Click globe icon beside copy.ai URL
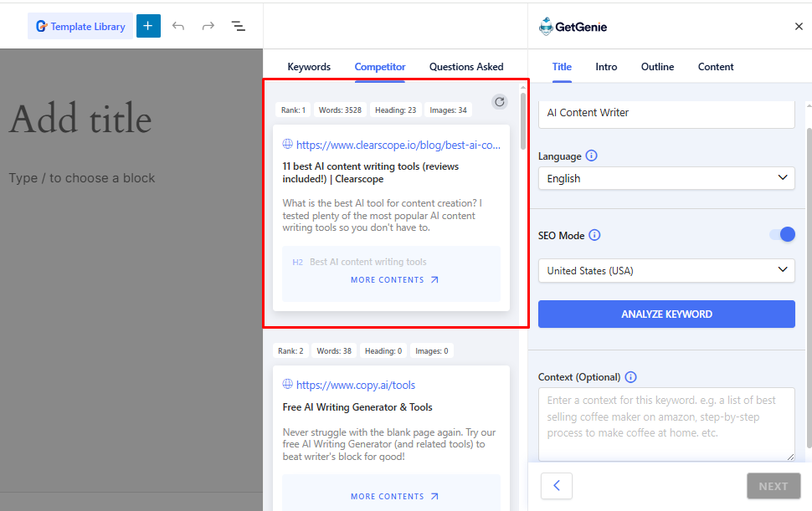Screen dimensions: 812x511 (x=287, y=384)
